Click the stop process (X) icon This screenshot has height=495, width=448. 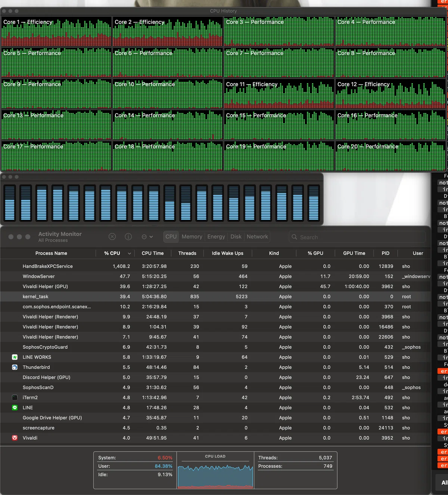pyautogui.click(x=112, y=236)
